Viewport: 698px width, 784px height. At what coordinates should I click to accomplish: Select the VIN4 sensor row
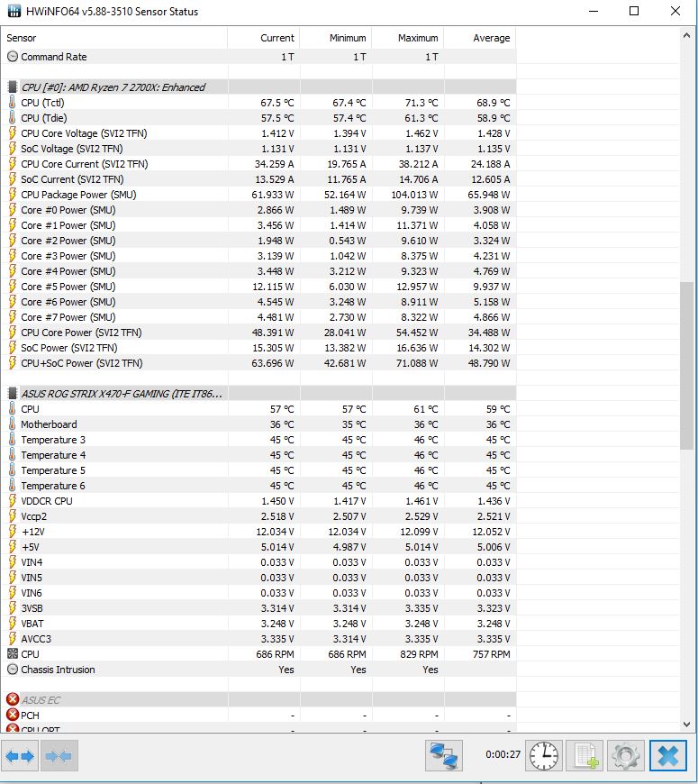click(x=258, y=562)
